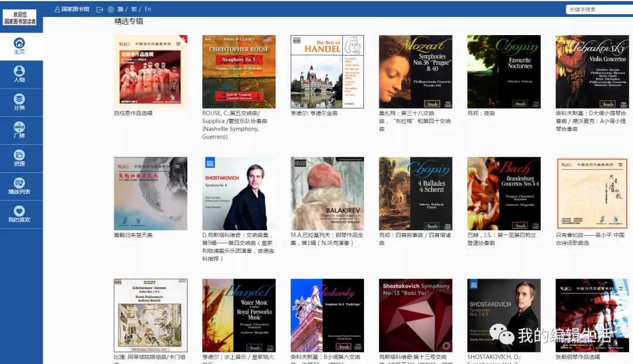Open Tchaikovsky Violin Concertos album cover

[x=592, y=72]
